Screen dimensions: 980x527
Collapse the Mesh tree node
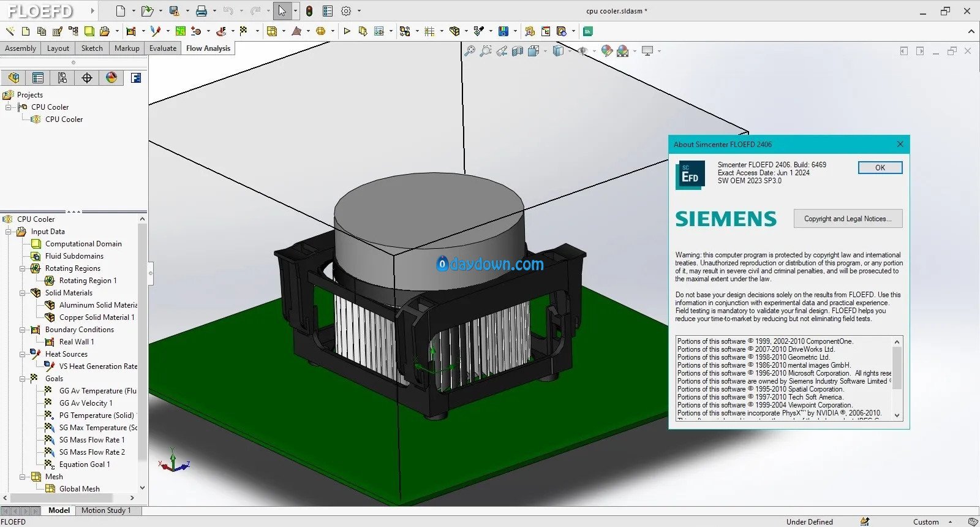click(x=23, y=477)
